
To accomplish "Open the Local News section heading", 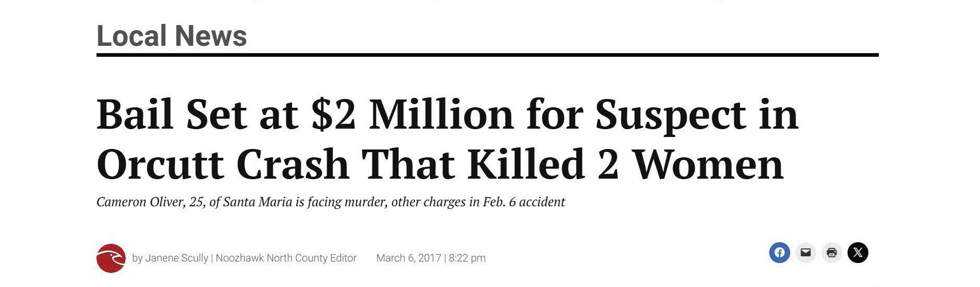I will tap(172, 36).
